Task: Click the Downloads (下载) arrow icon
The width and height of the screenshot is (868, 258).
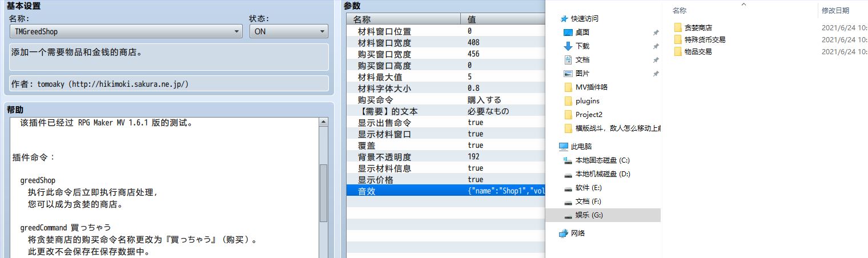Action: pyautogui.click(x=568, y=46)
